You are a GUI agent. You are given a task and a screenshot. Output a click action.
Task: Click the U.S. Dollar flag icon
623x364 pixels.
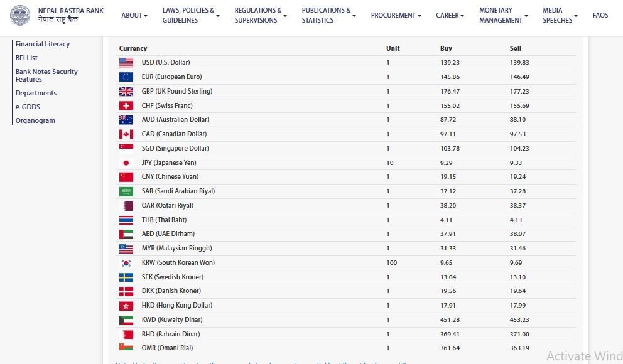[x=126, y=63]
